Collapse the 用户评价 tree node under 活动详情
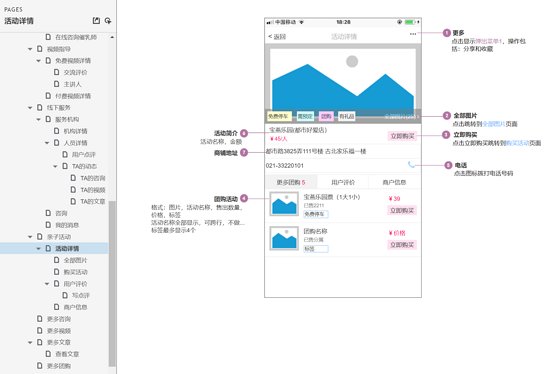The width and height of the screenshot is (550, 374). tap(47, 283)
